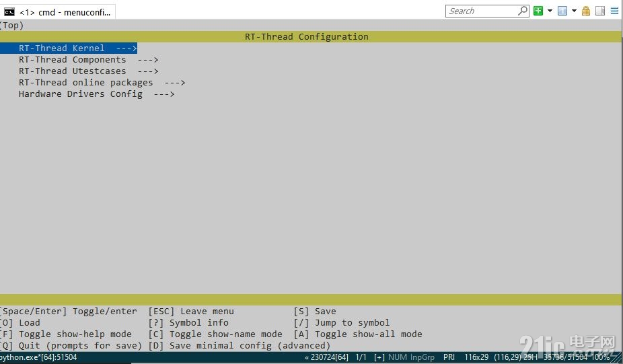Click the active console list icon
Screen dimensions: 623x364
click(562, 11)
